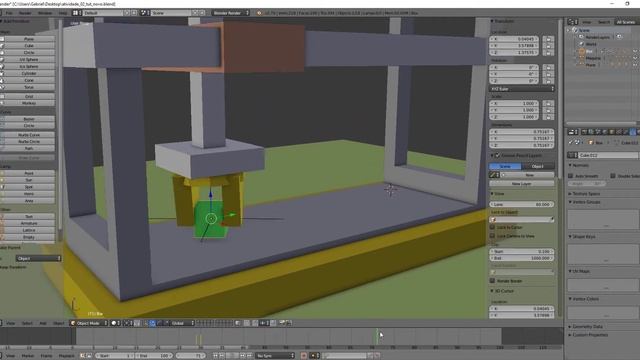
Task: Select the Box object in outliner
Action: click(x=589, y=51)
